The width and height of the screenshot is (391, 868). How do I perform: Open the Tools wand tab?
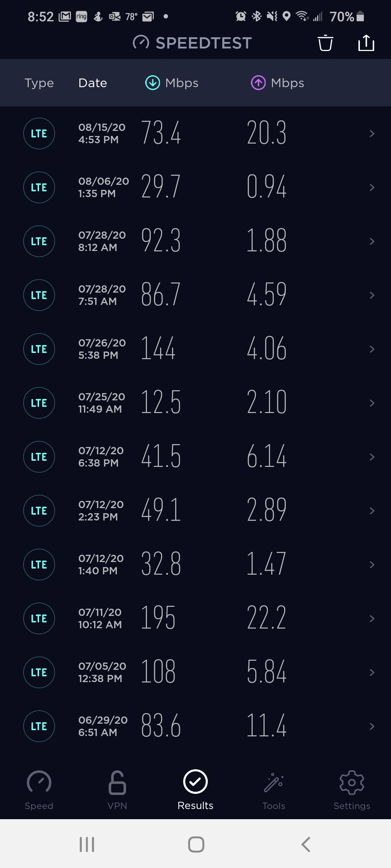274,791
